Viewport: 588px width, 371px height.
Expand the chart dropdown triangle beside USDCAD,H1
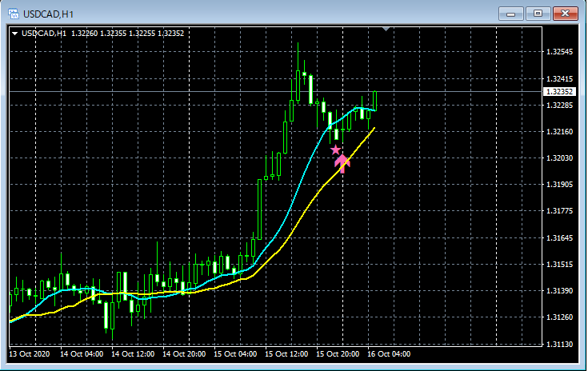click(14, 34)
